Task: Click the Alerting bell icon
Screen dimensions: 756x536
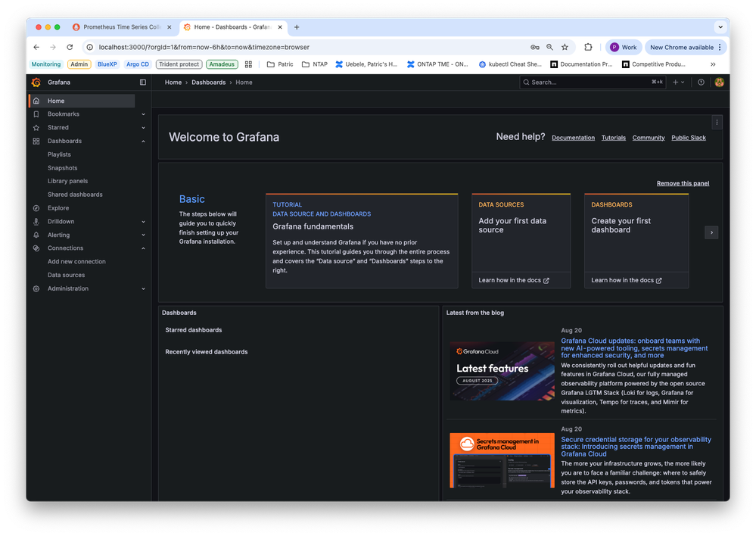Action: click(x=36, y=235)
